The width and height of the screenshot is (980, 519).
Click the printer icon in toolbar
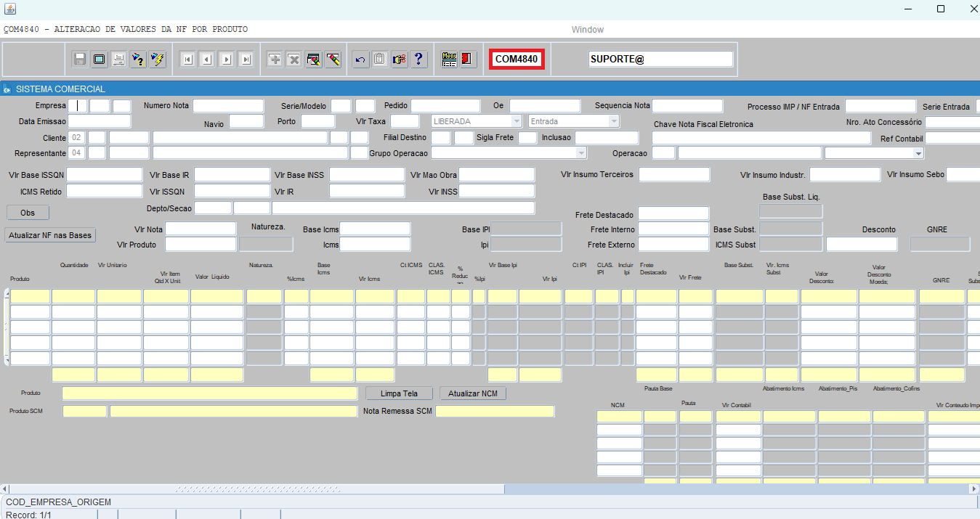point(118,60)
